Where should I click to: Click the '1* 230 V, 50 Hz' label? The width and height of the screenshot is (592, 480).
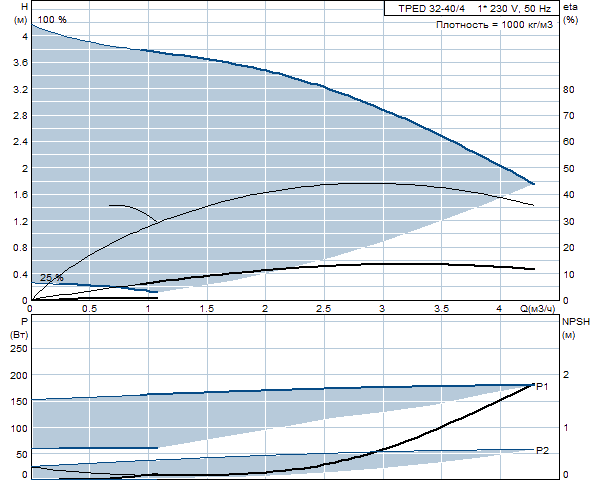click(514, 8)
